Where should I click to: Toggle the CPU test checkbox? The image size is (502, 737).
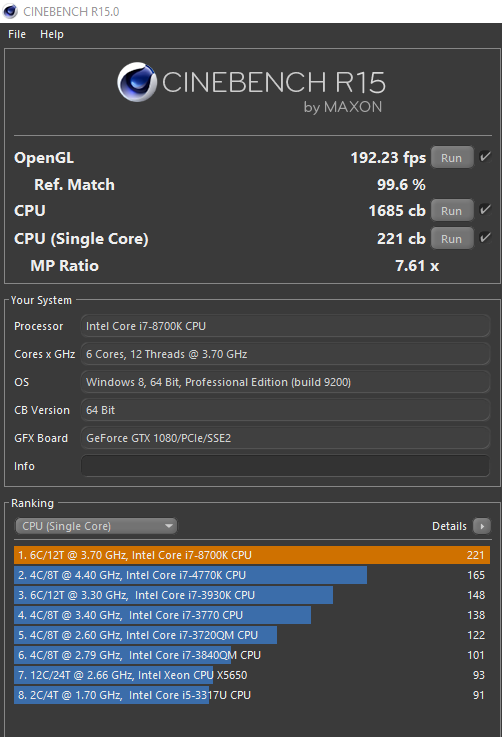[485, 210]
